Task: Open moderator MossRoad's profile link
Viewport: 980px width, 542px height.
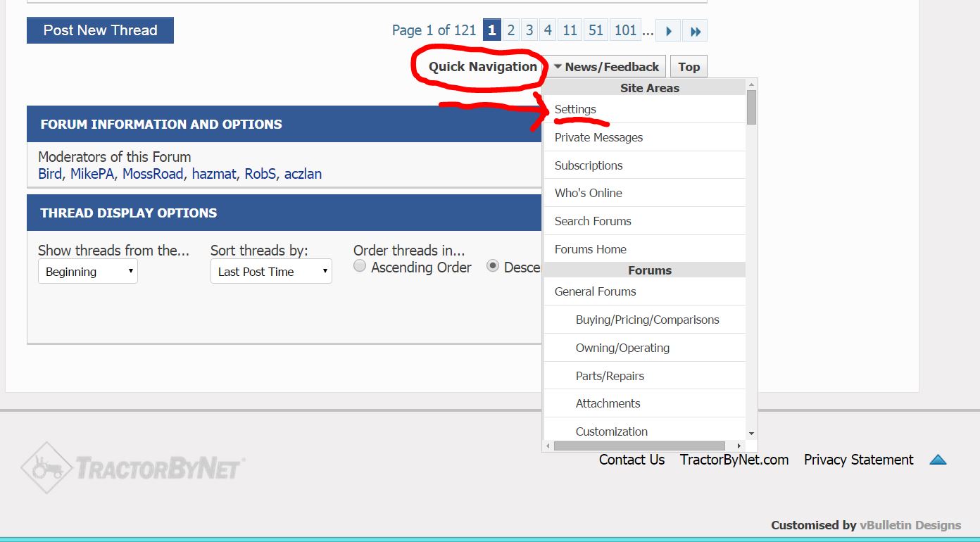Action: pyautogui.click(x=152, y=174)
